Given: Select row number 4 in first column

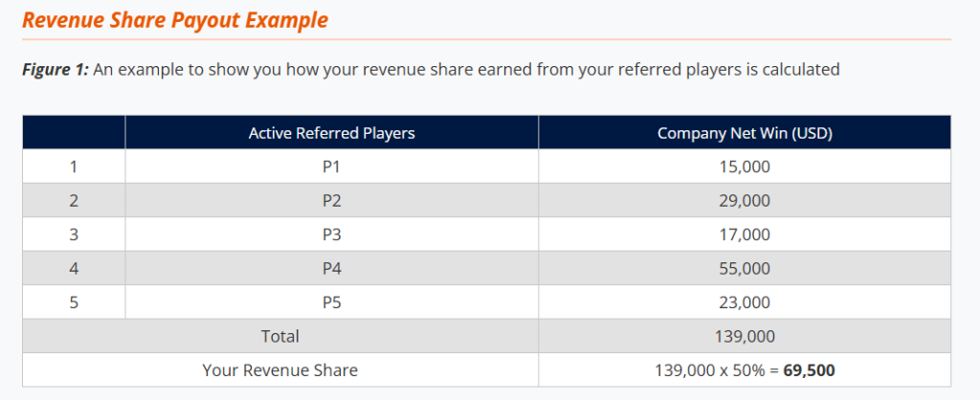Looking at the screenshot, I should click(74, 269).
